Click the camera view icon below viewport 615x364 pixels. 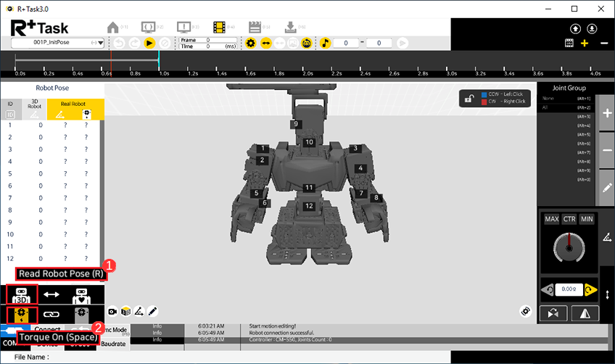112,311
